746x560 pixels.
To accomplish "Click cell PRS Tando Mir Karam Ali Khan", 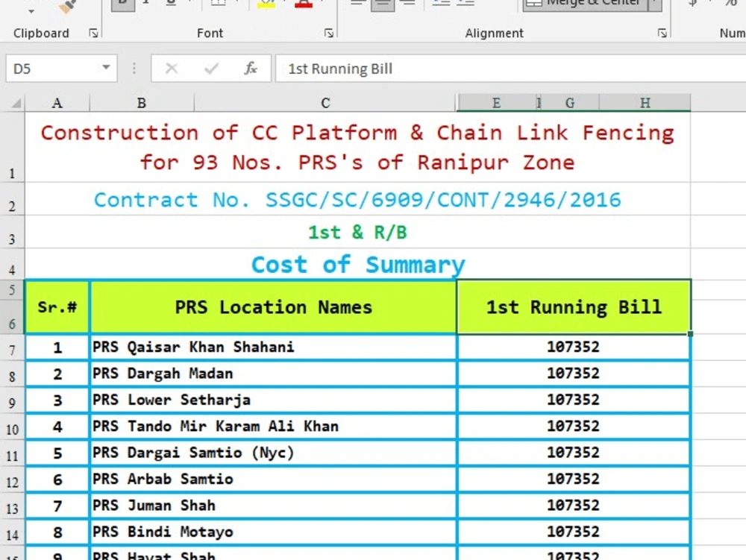I will tap(273, 427).
